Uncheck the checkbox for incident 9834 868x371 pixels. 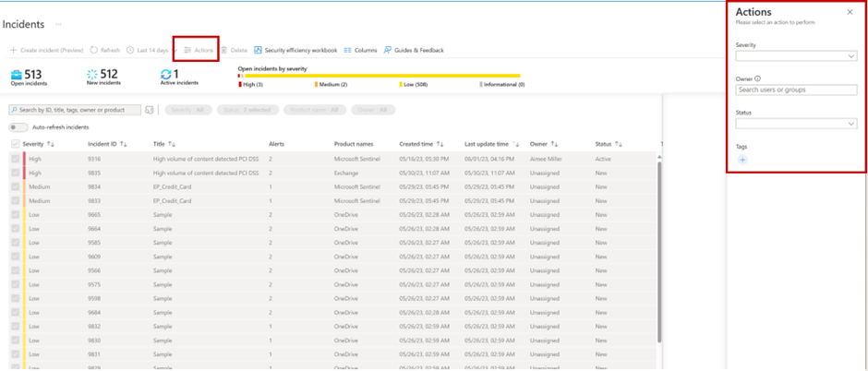pos(15,186)
